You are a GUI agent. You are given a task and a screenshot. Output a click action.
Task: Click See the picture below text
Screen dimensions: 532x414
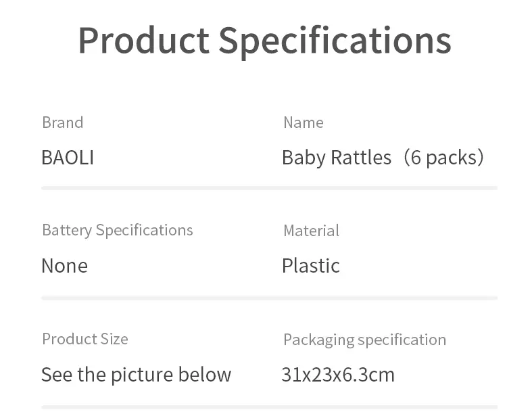(x=136, y=375)
